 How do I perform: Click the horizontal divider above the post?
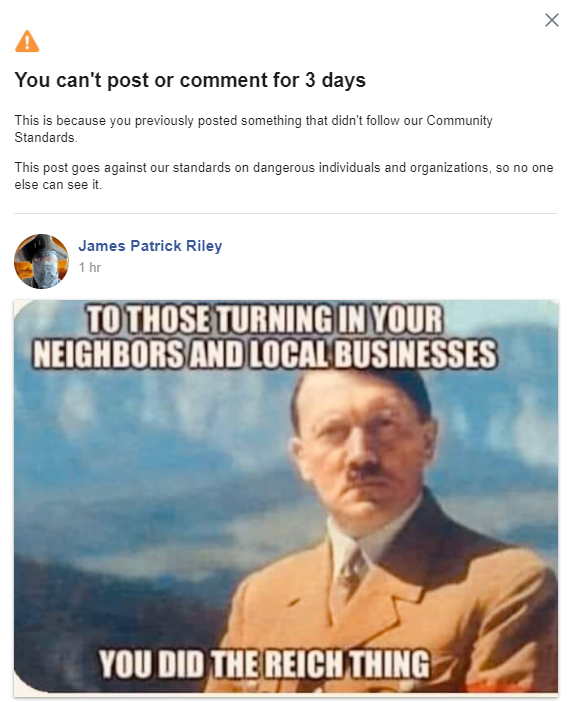point(286,214)
